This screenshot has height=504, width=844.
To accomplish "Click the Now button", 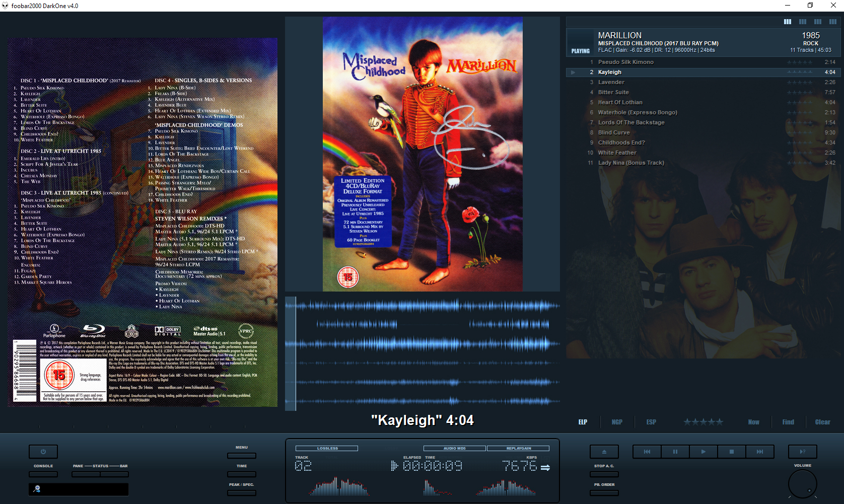I will [753, 422].
